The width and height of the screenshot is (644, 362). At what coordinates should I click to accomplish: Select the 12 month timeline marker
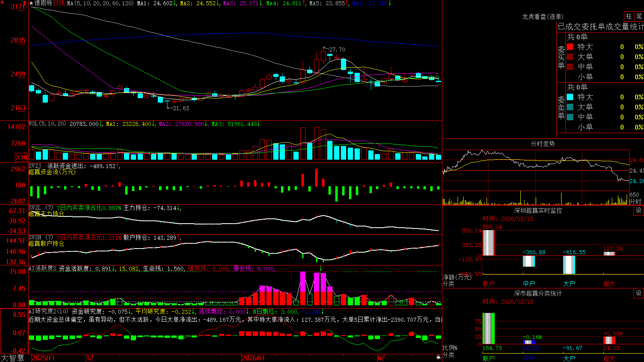point(90,358)
